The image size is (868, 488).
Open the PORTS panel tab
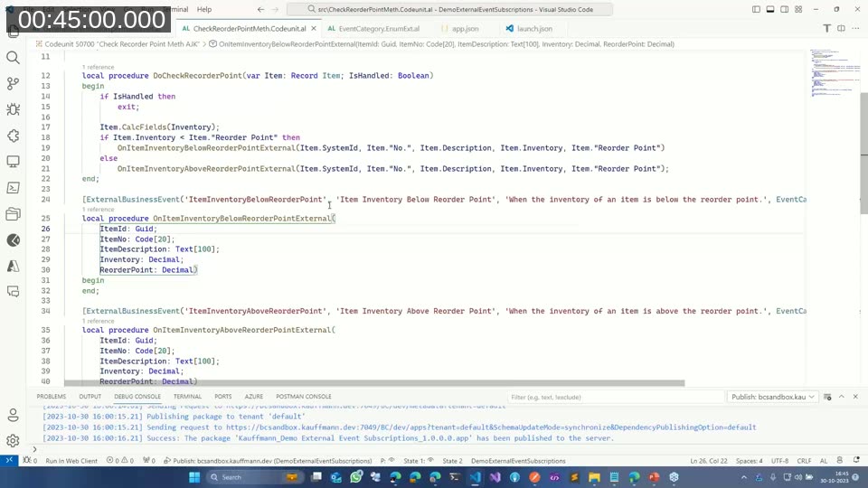223,397
